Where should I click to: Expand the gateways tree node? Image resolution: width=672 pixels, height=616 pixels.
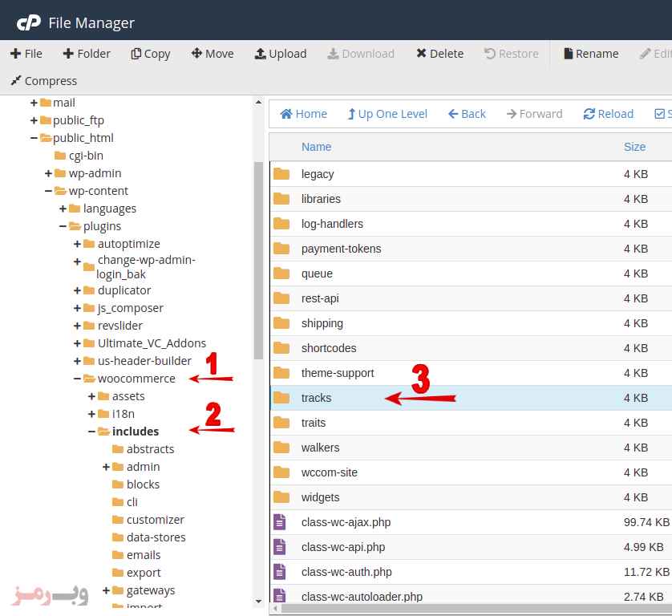tap(107, 590)
